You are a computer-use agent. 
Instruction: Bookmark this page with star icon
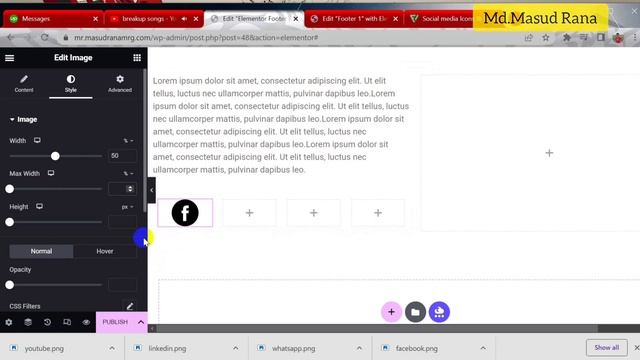[x=546, y=38]
